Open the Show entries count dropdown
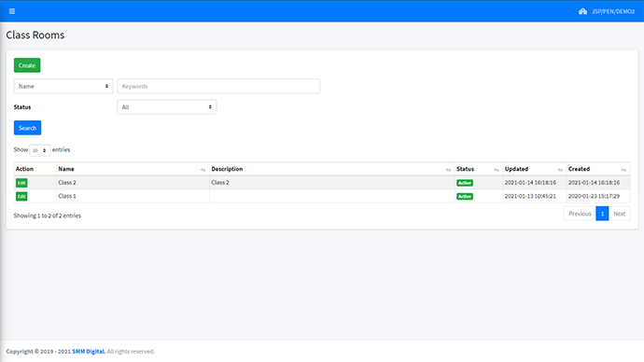 [x=40, y=150]
